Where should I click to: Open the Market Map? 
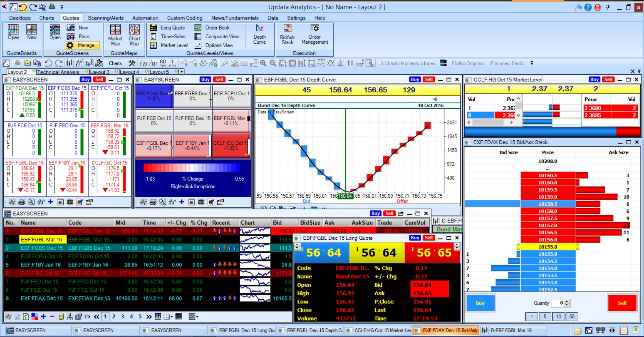tap(115, 35)
